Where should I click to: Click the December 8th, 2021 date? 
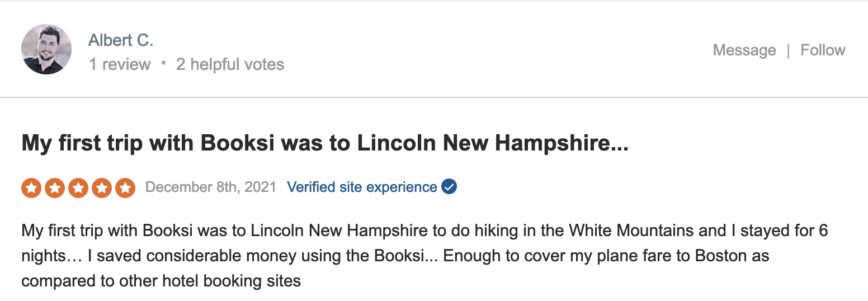(211, 187)
